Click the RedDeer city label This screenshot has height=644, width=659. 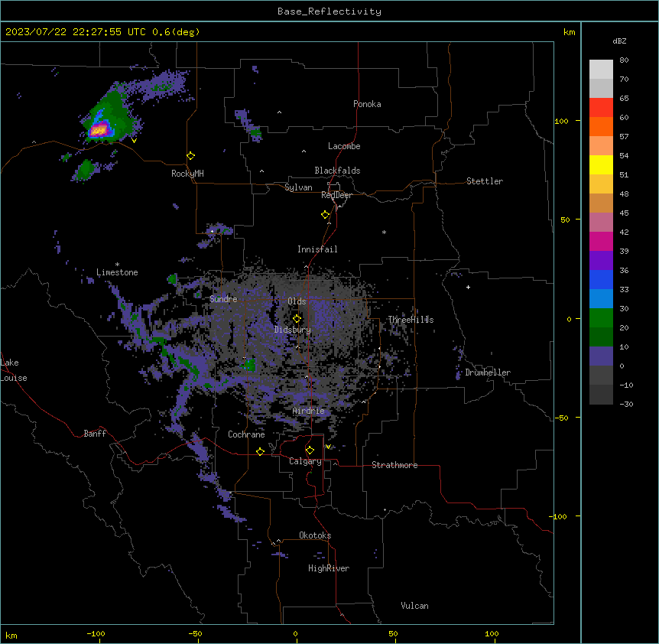click(x=336, y=195)
